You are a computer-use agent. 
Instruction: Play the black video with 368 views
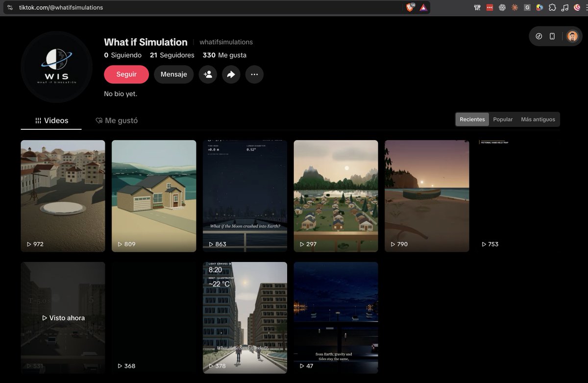coord(154,318)
